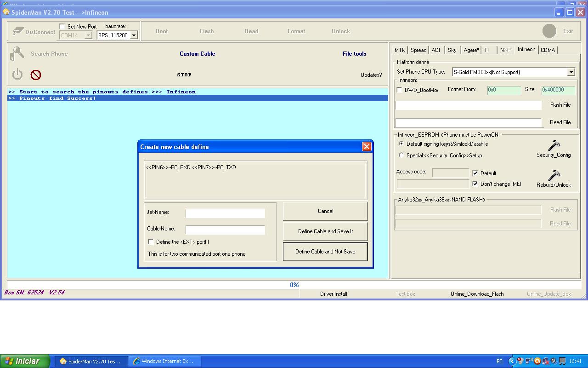Open File tools

pos(354,54)
